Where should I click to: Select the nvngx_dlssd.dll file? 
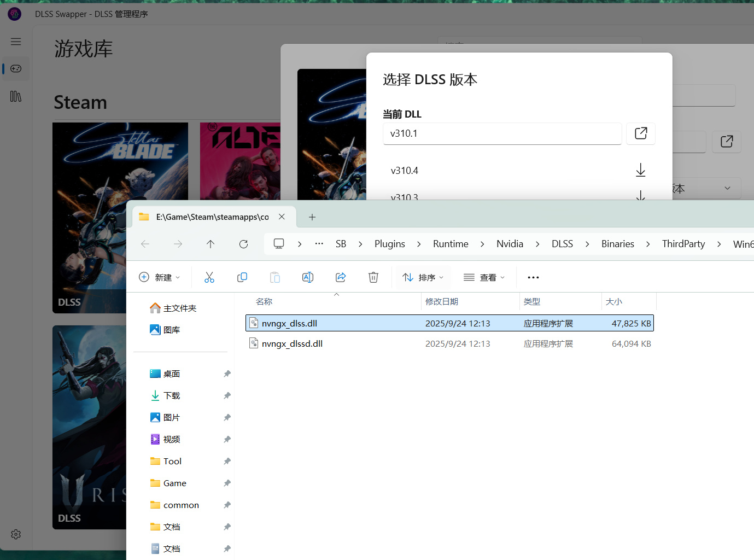click(x=449, y=343)
